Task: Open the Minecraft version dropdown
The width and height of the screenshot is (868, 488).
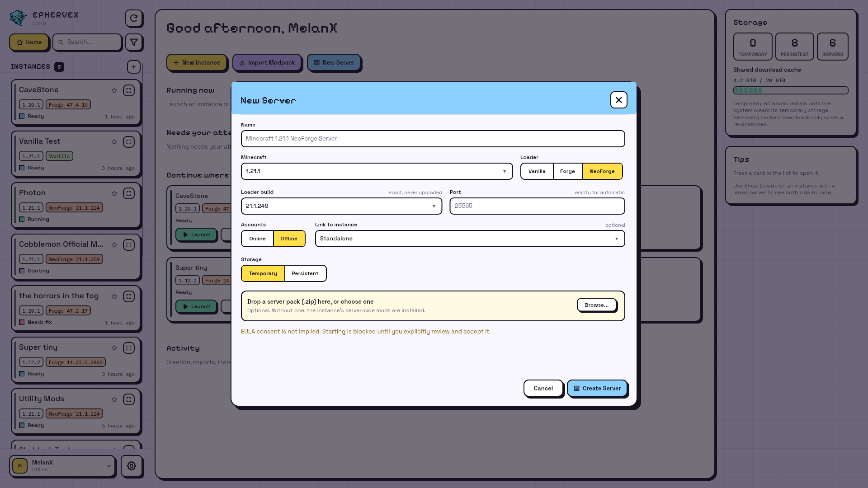Action: point(377,171)
